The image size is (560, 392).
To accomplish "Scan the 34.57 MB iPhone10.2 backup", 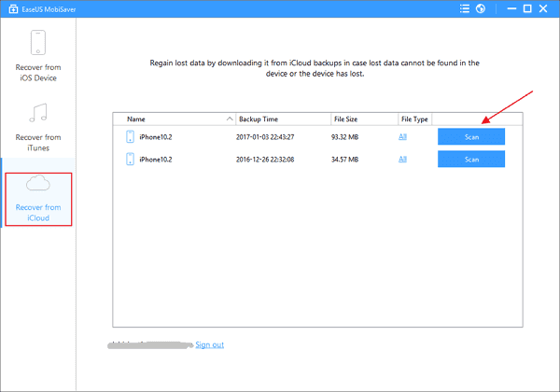I will tap(471, 159).
